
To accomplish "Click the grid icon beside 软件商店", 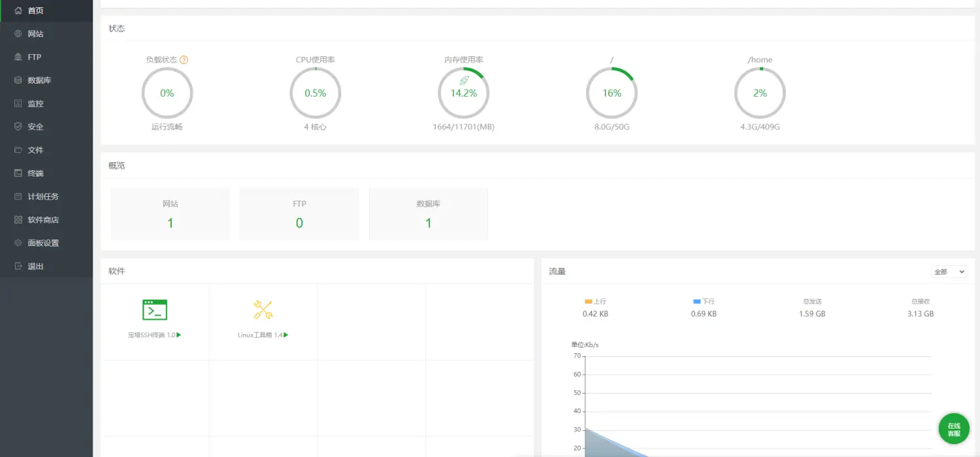I will click(18, 220).
